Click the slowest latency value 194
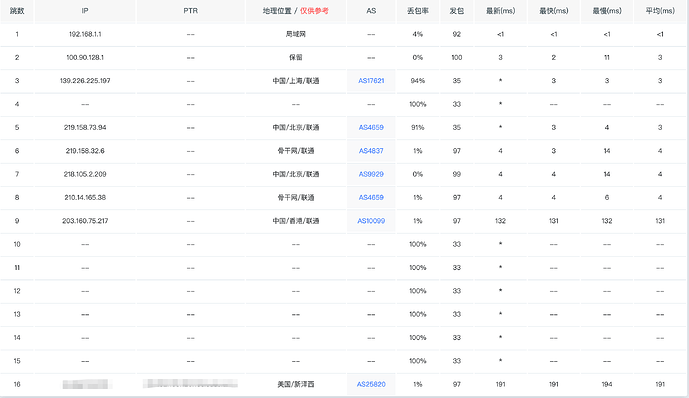This screenshot has height=398, width=689. [607, 384]
